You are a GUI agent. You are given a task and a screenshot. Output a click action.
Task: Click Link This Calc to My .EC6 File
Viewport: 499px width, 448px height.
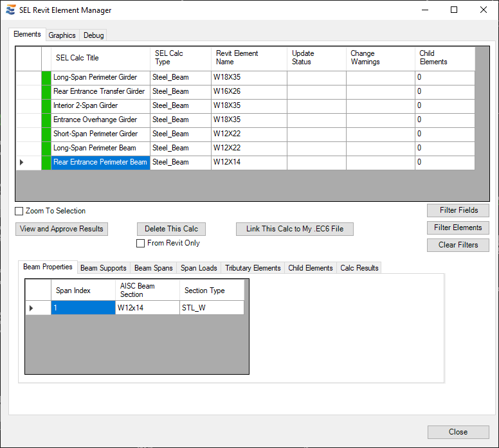[295, 229]
